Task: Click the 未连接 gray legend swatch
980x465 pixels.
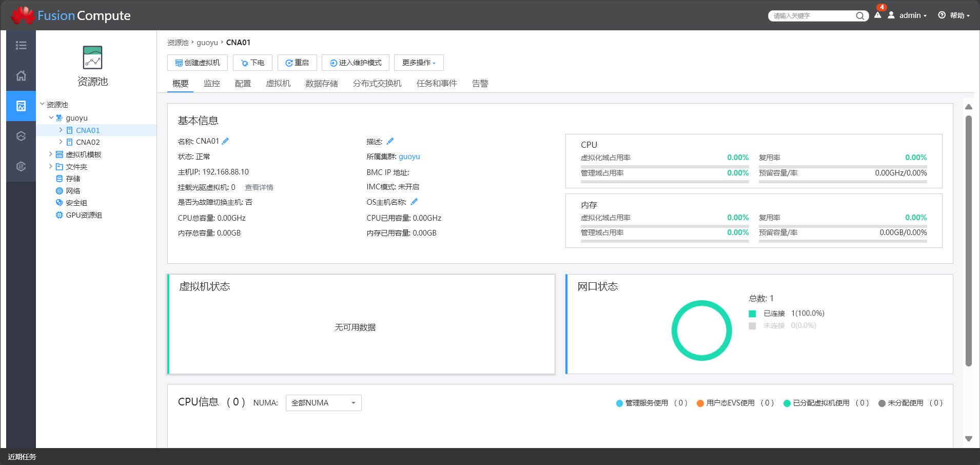Action: pos(752,326)
